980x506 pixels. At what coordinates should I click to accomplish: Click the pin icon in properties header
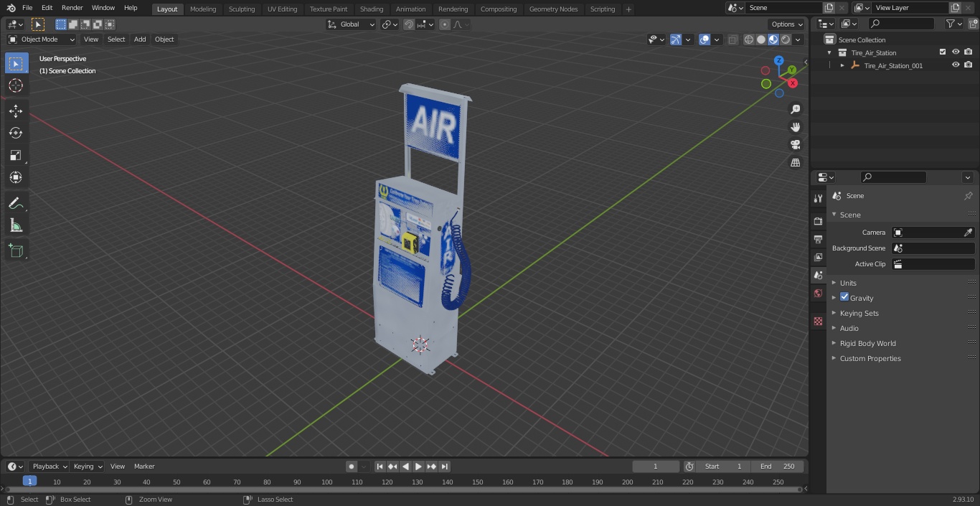pos(968,196)
